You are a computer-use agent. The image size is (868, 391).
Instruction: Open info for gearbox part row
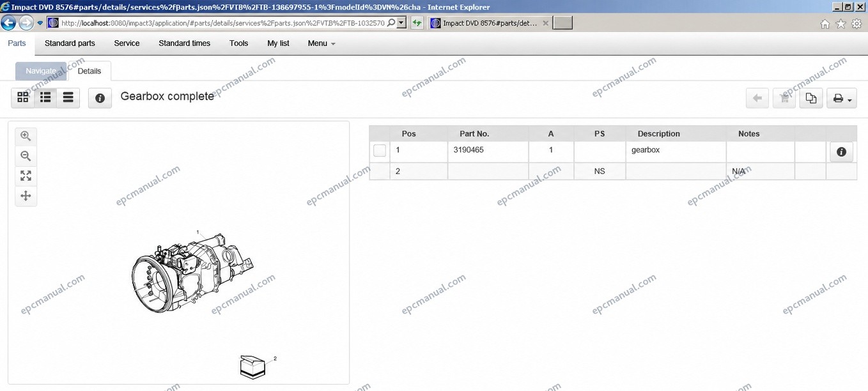(x=841, y=152)
